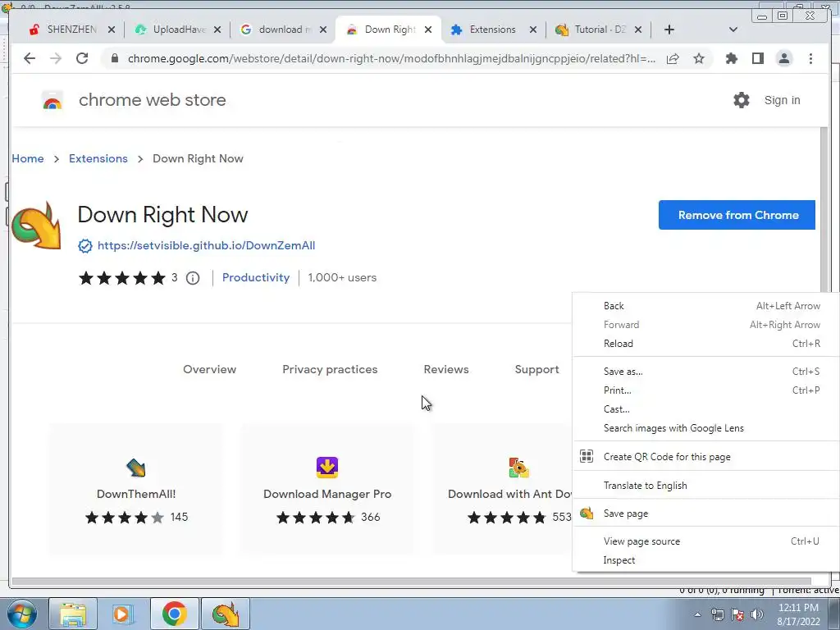840x630 pixels.
Task: Open the Extensions puzzle icon in toolbar
Action: [731, 58]
